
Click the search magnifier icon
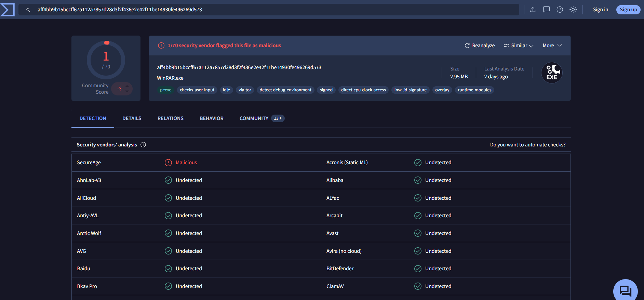28,10
